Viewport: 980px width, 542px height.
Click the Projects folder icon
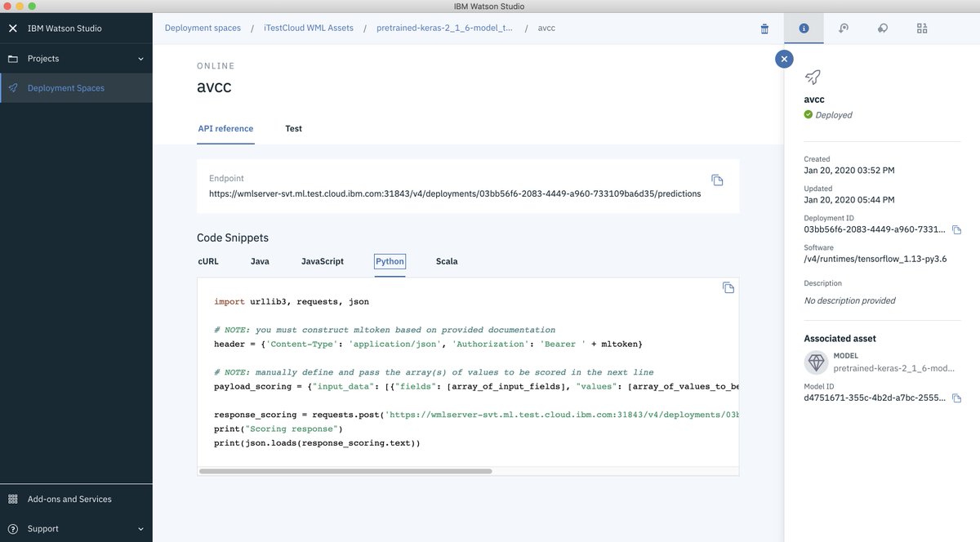(12, 59)
